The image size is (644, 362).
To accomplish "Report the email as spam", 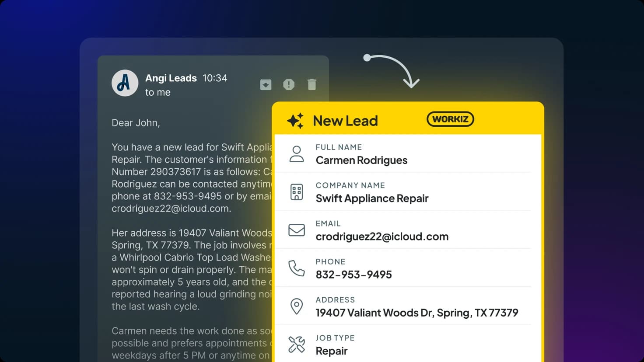I will 289,84.
